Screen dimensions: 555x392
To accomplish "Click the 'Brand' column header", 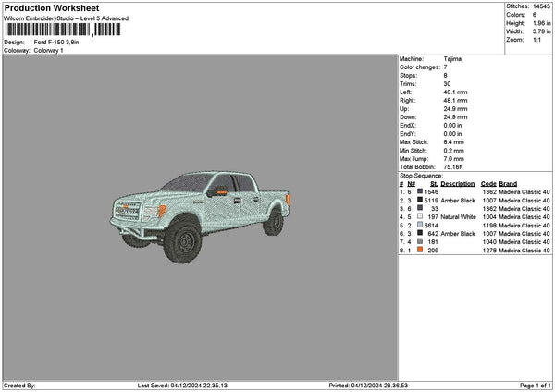I will point(508,184).
